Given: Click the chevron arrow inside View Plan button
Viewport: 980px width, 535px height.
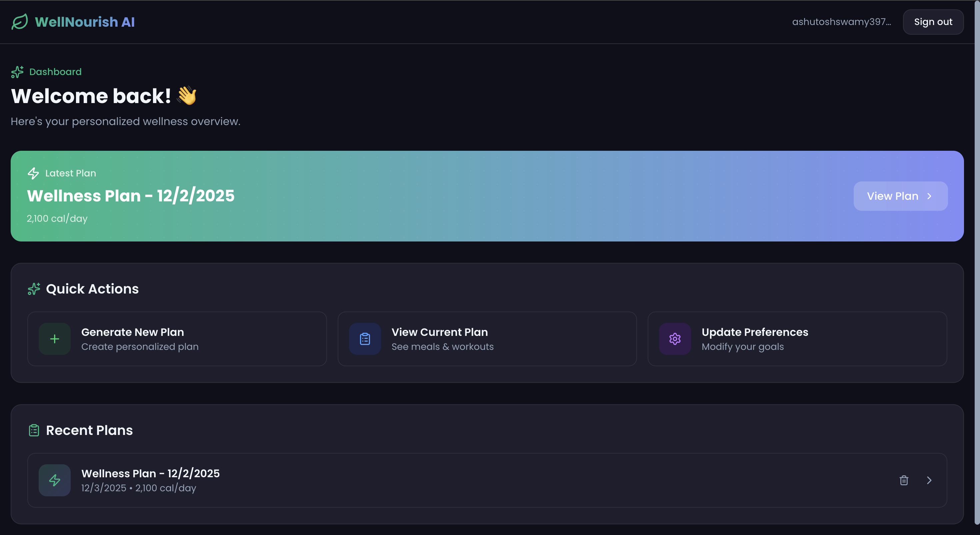Looking at the screenshot, I should point(929,196).
